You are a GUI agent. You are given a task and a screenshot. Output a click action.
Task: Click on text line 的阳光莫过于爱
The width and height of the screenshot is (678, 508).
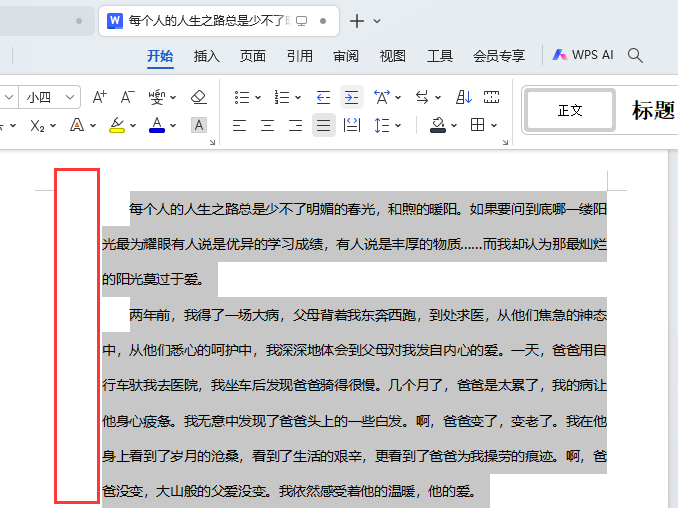[153, 279]
